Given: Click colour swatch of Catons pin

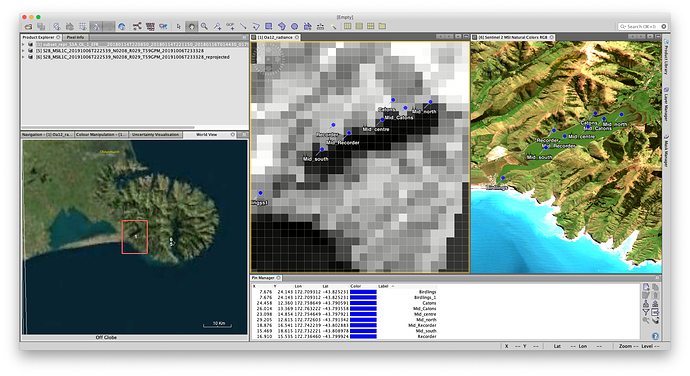Looking at the screenshot, I should pos(363,303).
